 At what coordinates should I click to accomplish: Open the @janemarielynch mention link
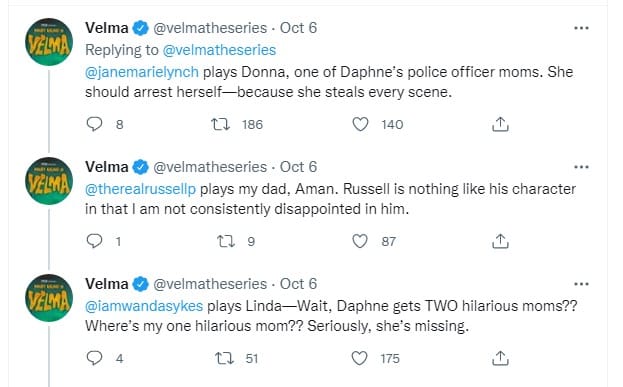[142, 72]
